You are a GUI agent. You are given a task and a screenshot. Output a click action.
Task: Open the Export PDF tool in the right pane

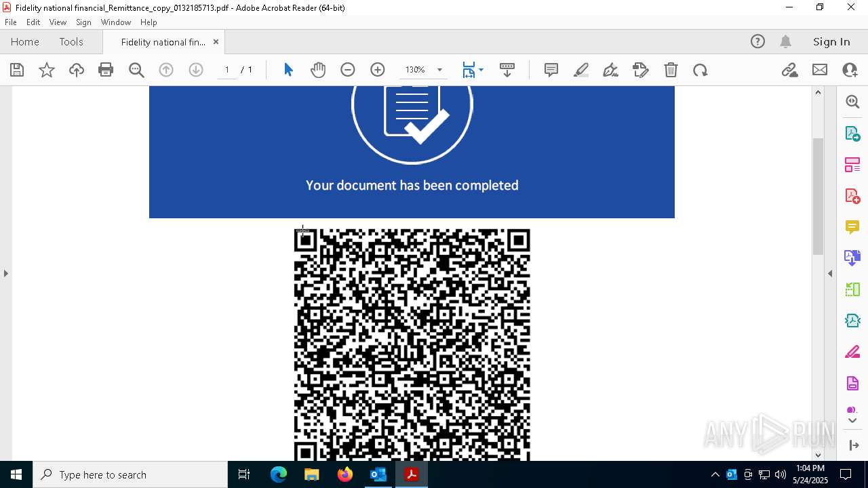click(x=852, y=134)
